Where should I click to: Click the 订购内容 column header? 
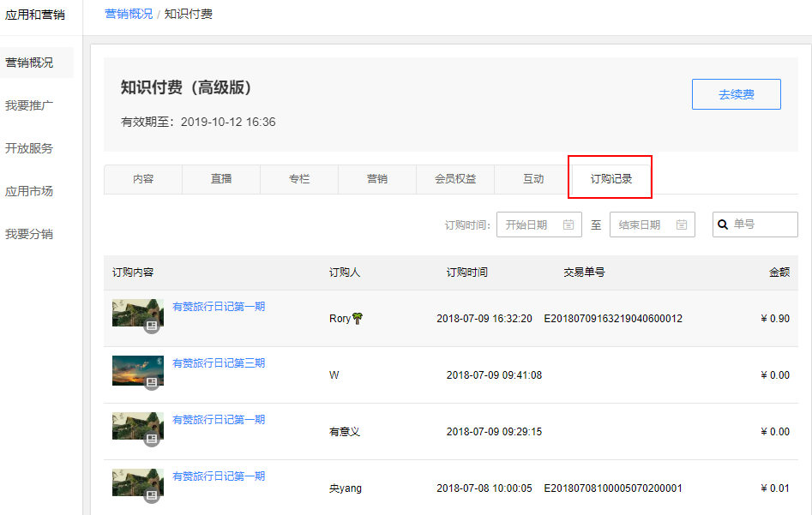point(133,272)
